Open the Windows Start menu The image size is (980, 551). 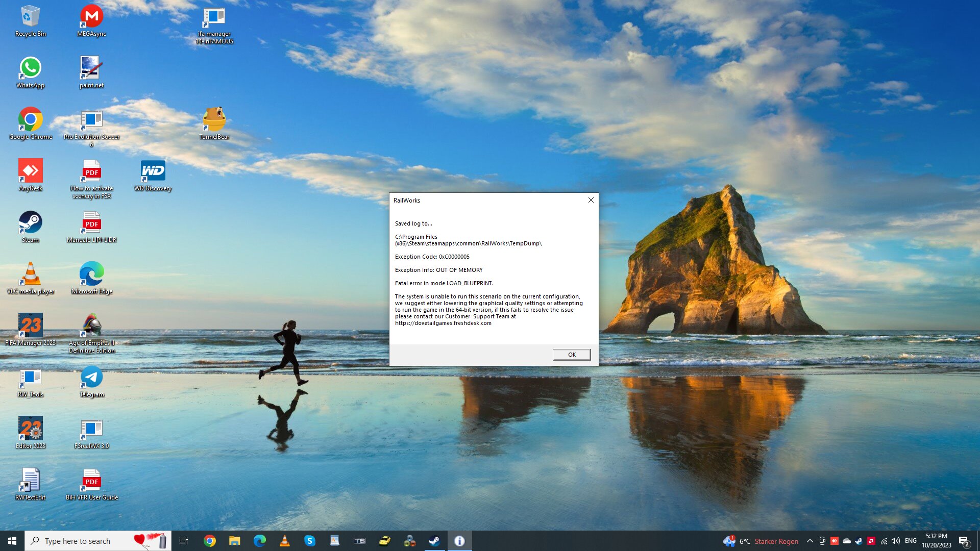tap(12, 541)
